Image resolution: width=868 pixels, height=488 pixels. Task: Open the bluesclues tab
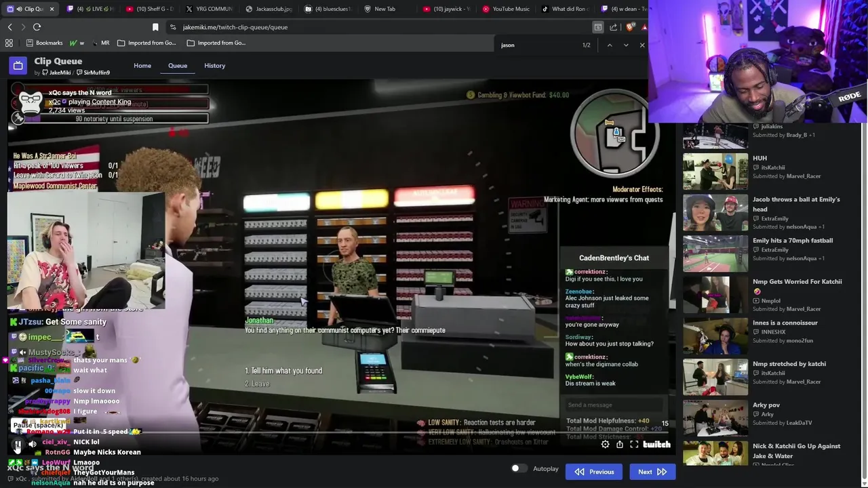tap(328, 9)
